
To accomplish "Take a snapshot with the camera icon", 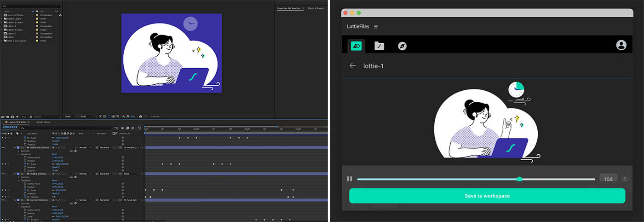I will pos(140,116).
